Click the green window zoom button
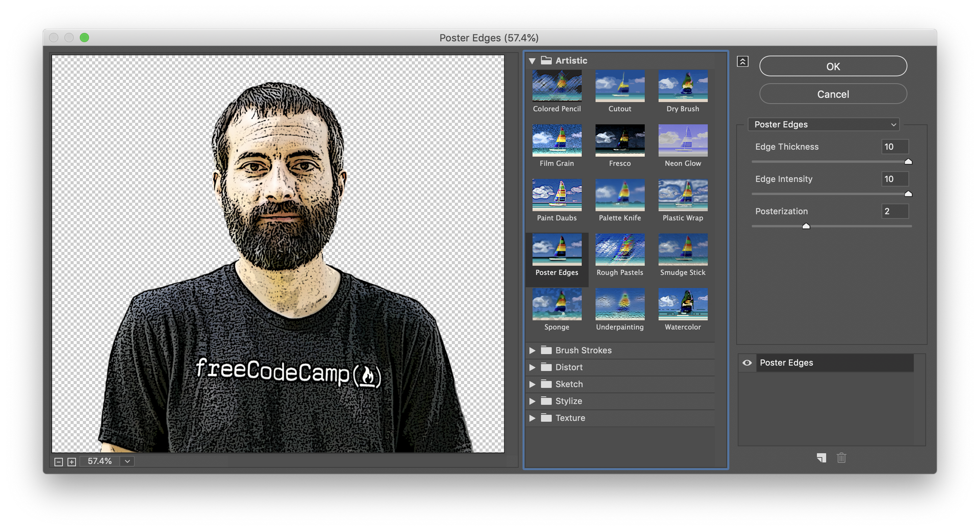The width and height of the screenshot is (980, 531). pos(84,38)
